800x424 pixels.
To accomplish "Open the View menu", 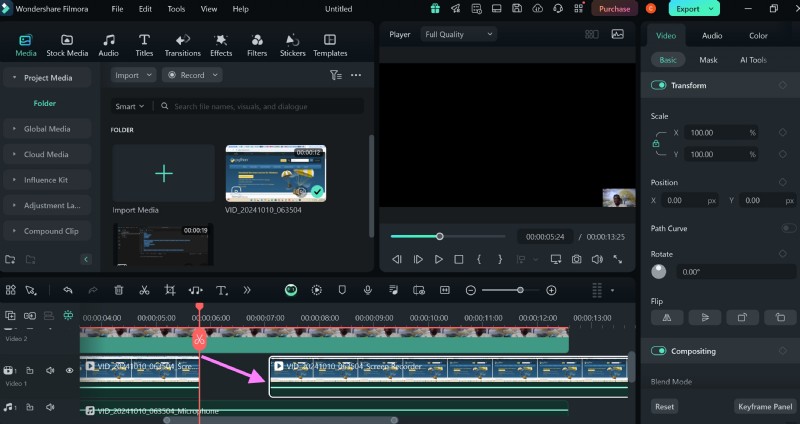I will pyautogui.click(x=209, y=9).
